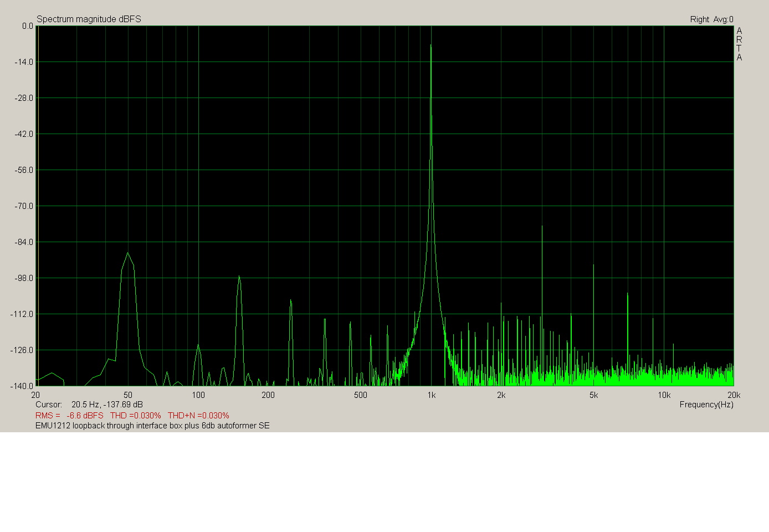Viewport: 769px width, 532px height.
Task: Click the cursor readout '20.5 Hz, -137.69 dB'
Action: tap(107, 405)
